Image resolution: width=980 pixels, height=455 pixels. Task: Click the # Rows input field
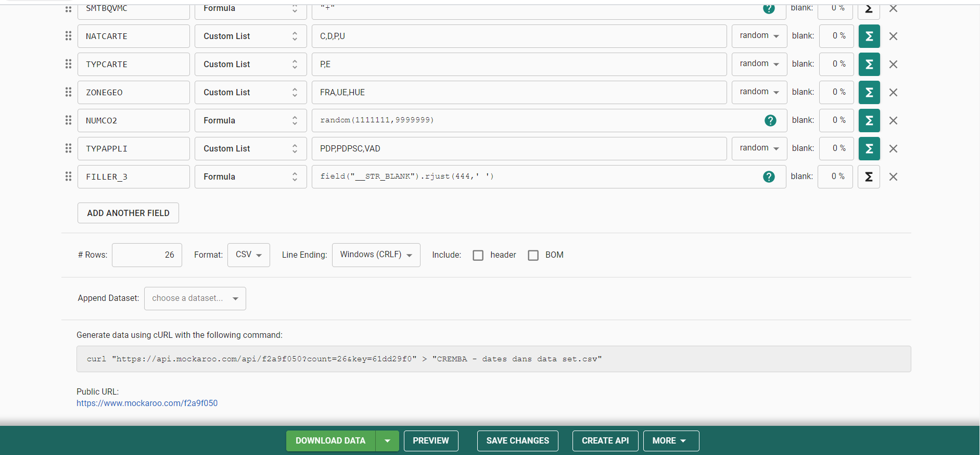coord(147,255)
